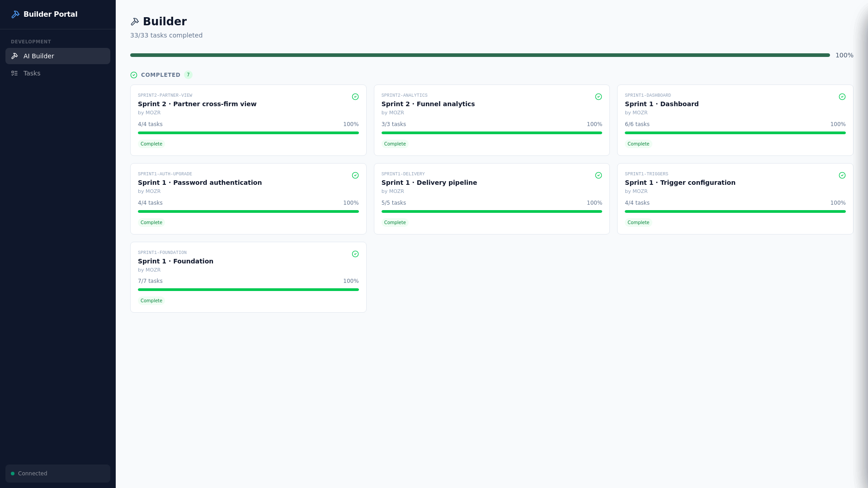
Task: Click check circle icon on Password authentication card
Action: (355, 175)
